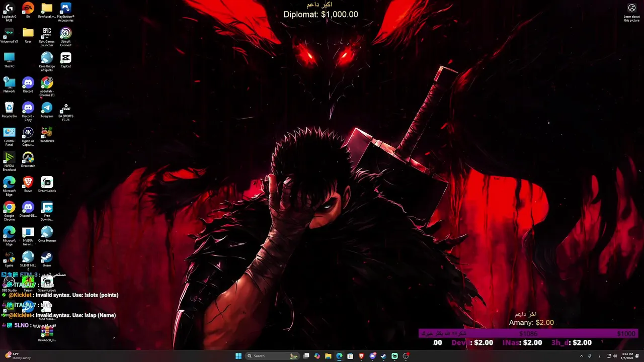The width and height of the screenshot is (644, 362).
Task: Open the CapCut desktop icon
Action: point(66,60)
